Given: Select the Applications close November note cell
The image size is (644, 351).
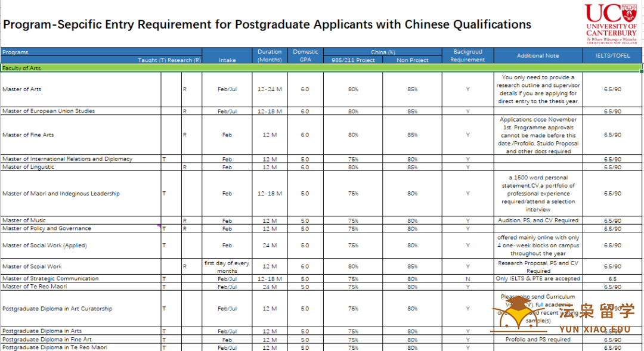Looking at the screenshot, I should [538, 135].
